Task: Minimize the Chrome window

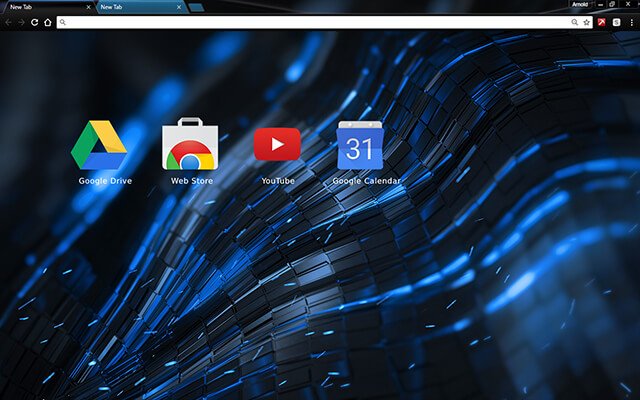Action: click(600, 4)
